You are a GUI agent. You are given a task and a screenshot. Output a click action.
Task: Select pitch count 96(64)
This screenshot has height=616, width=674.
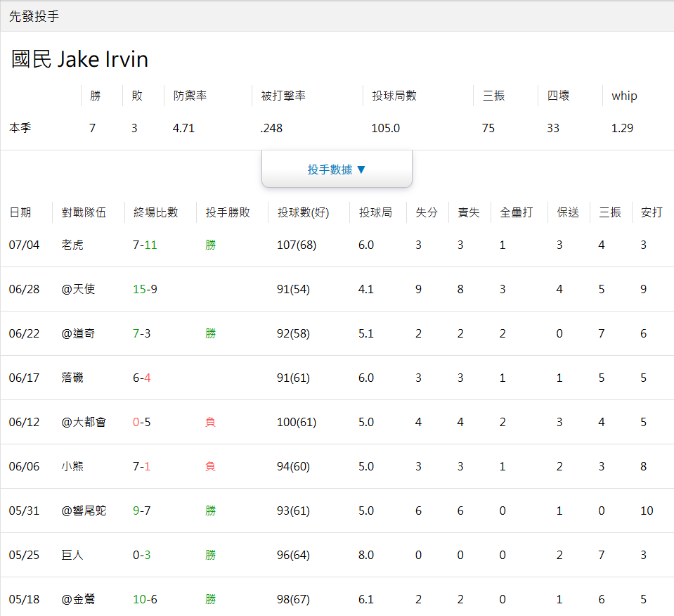coord(293,556)
